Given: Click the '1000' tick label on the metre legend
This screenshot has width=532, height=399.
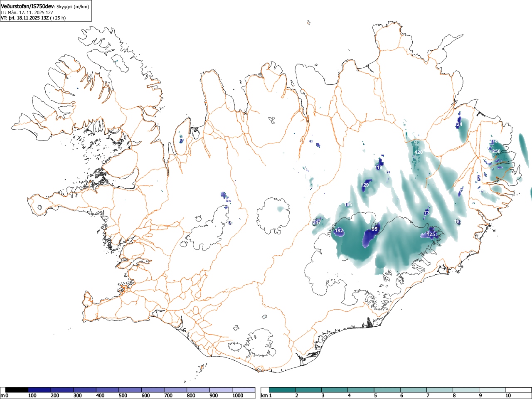Looking at the screenshot, I should [238, 396].
